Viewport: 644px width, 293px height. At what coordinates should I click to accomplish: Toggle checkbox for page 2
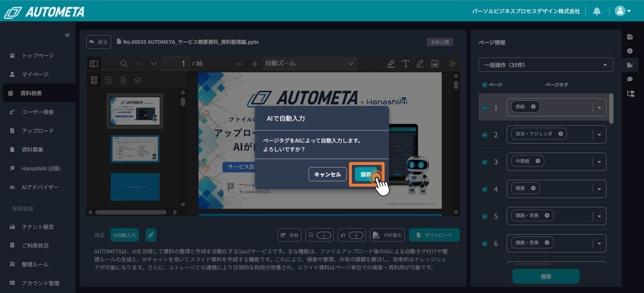[x=484, y=135]
